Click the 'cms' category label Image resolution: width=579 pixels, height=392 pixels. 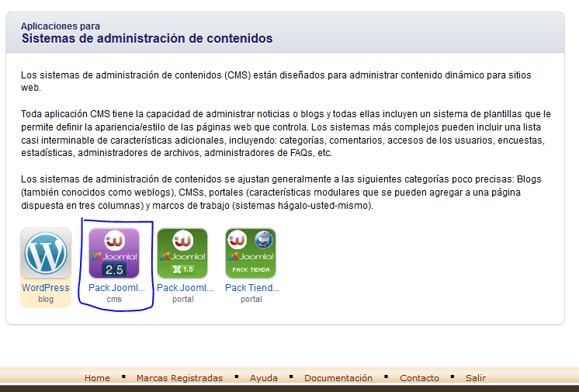coord(114,300)
